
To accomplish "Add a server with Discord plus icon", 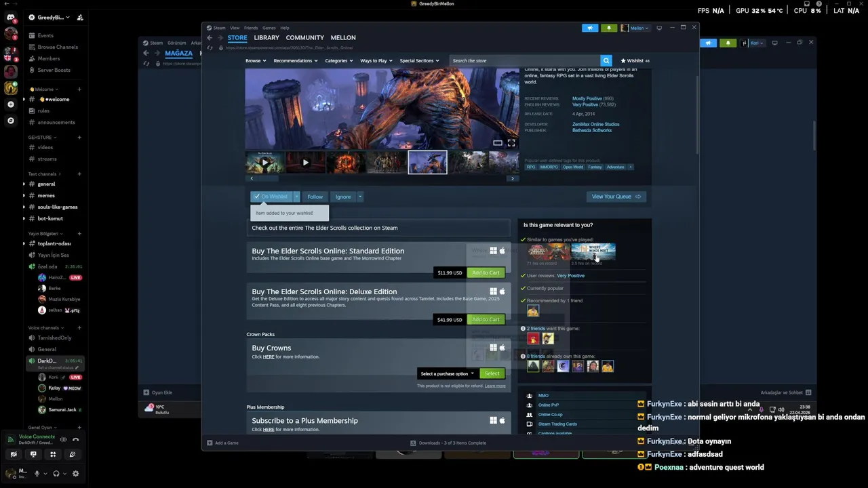I will click(10, 104).
